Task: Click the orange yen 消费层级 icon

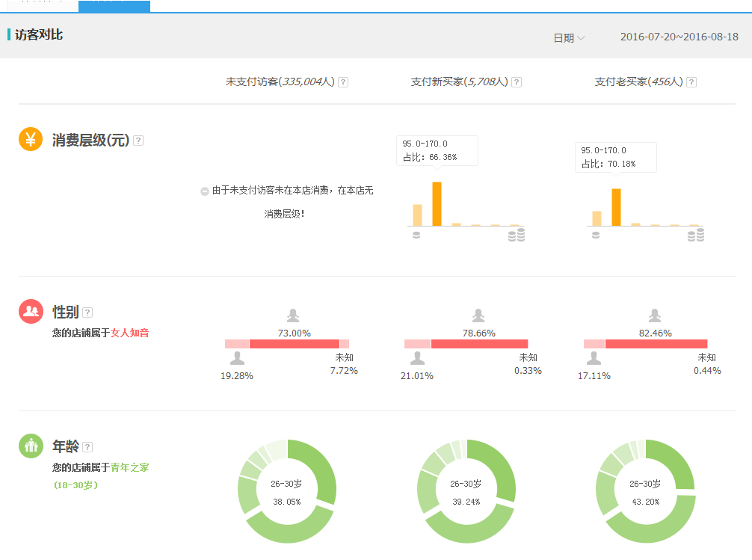Action: [31, 139]
